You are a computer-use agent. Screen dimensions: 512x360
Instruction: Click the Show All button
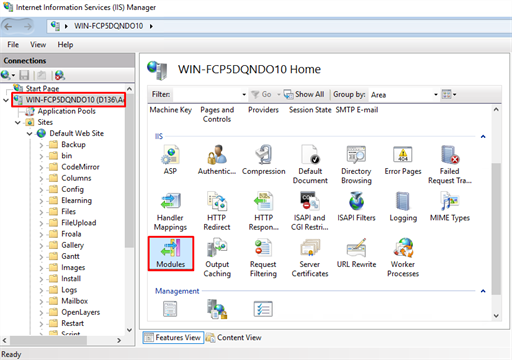tap(304, 94)
